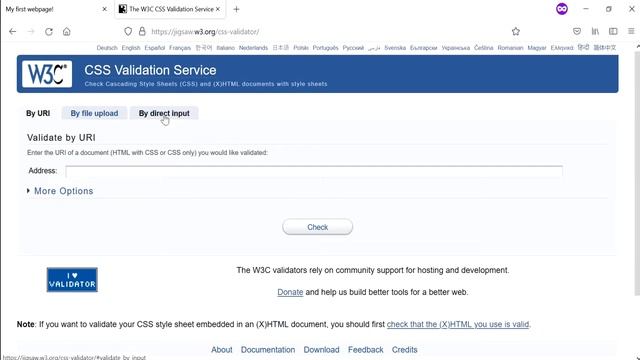This screenshot has width=640, height=360.
Task: Switch language to Nederlands
Action: [253, 48]
